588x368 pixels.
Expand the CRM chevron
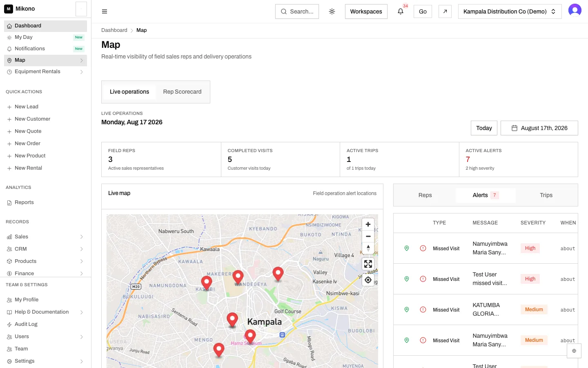coord(82,249)
